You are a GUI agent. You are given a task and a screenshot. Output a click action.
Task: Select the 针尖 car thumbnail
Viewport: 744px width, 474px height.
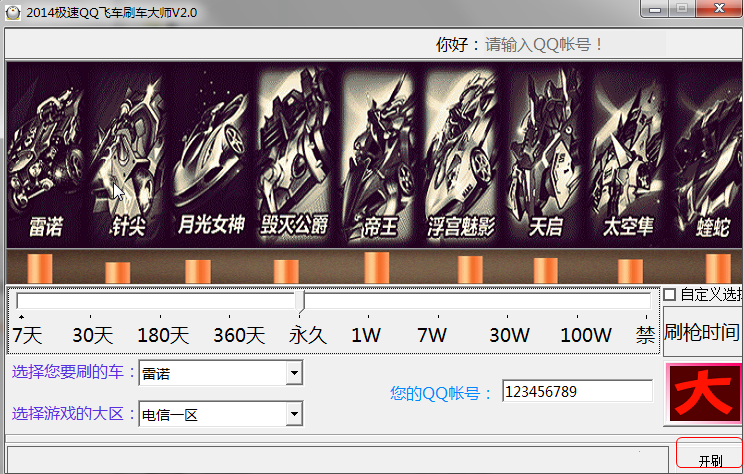[128, 155]
